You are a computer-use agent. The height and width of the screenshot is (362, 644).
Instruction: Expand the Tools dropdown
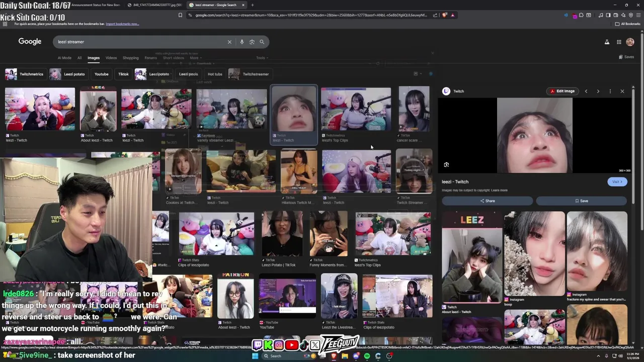pos(262,58)
